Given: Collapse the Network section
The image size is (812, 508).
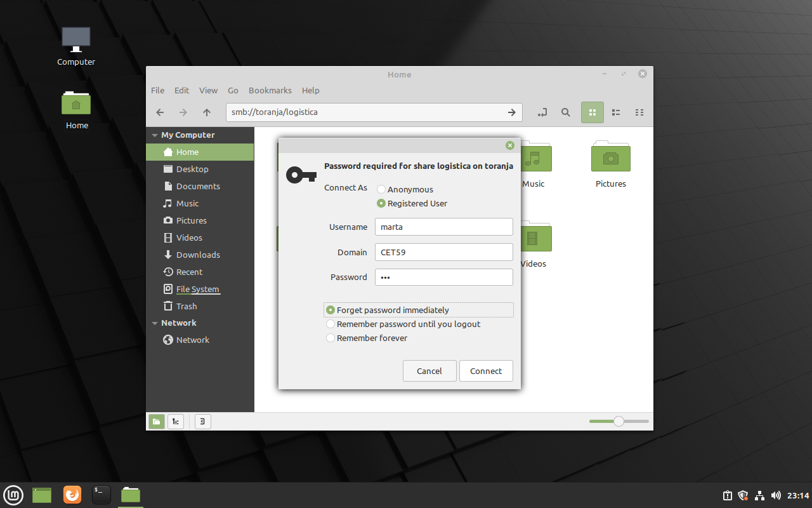Looking at the screenshot, I should [155, 323].
